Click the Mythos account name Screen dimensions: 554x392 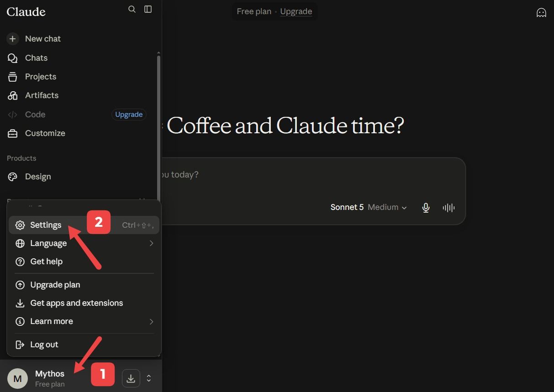(x=50, y=373)
